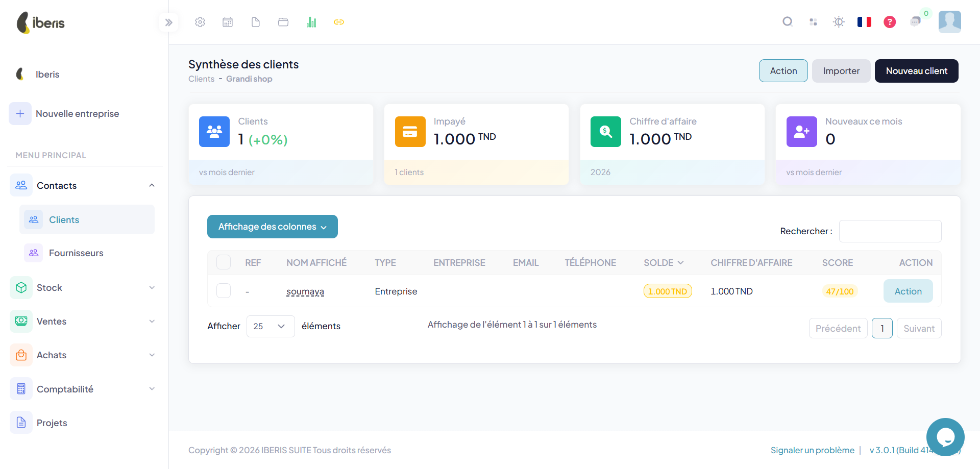Click the Importer button

pyautogui.click(x=841, y=71)
